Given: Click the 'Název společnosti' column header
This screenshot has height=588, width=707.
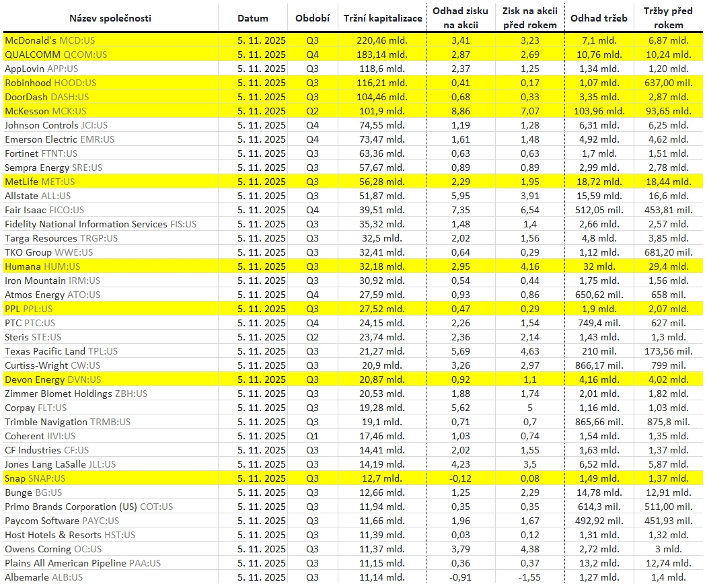Looking at the screenshot, I should [x=111, y=18].
